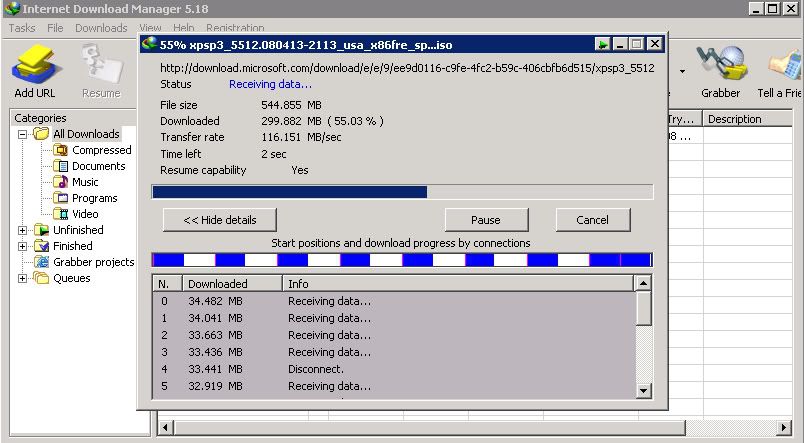
Task: Click the Grabber projects icon
Action: click(41, 262)
